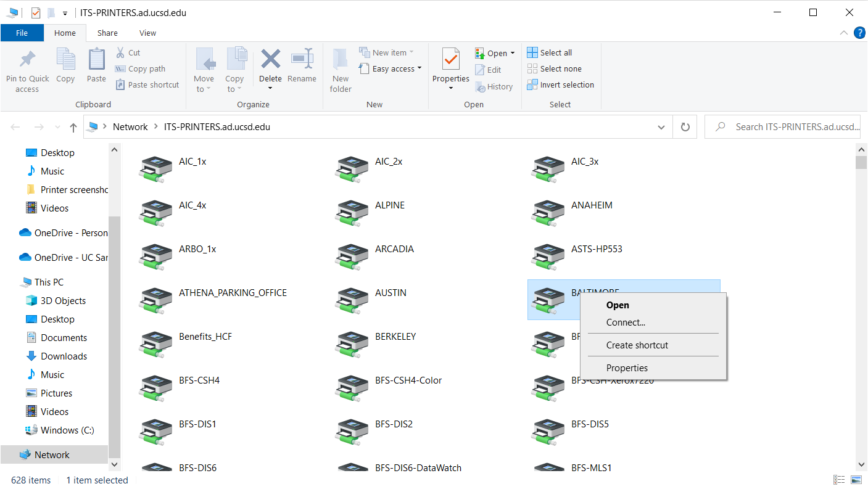Switch to large icons view in status bar
Viewport: 868px width, 489px height.
click(x=856, y=480)
